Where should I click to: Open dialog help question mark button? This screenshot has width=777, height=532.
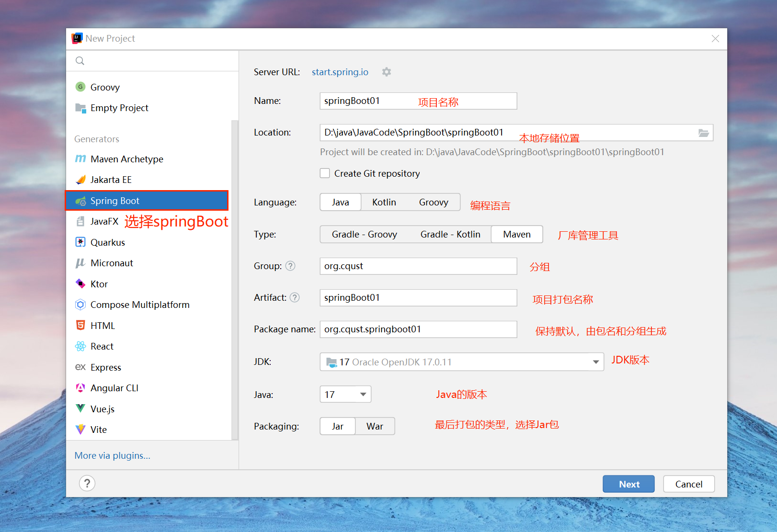87,483
